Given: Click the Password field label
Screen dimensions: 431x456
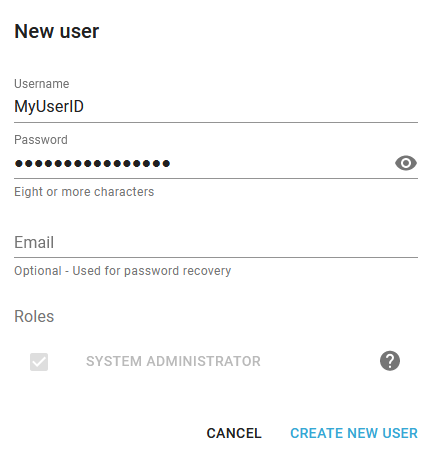Looking at the screenshot, I should [x=41, y=140].
